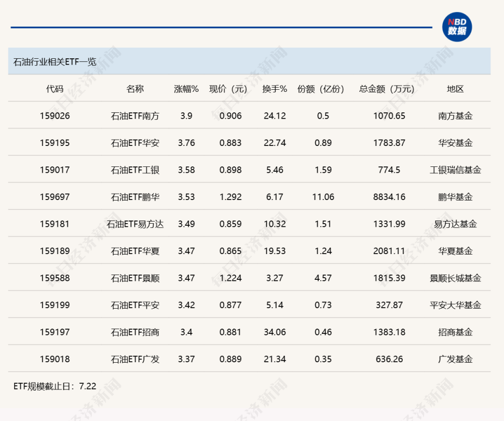
Task: Select the name 石油ETF南方
Action: coord(135,115)
